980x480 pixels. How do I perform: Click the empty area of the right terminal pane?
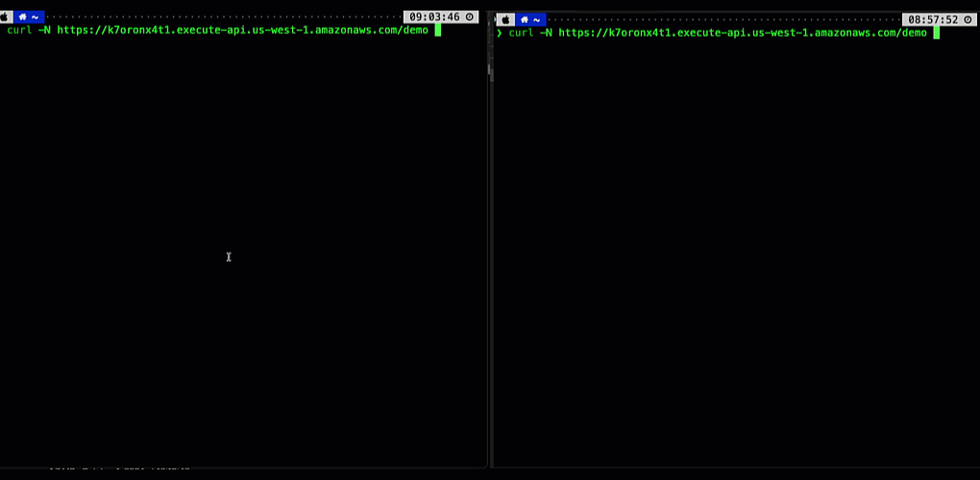[x=736, y=250]
